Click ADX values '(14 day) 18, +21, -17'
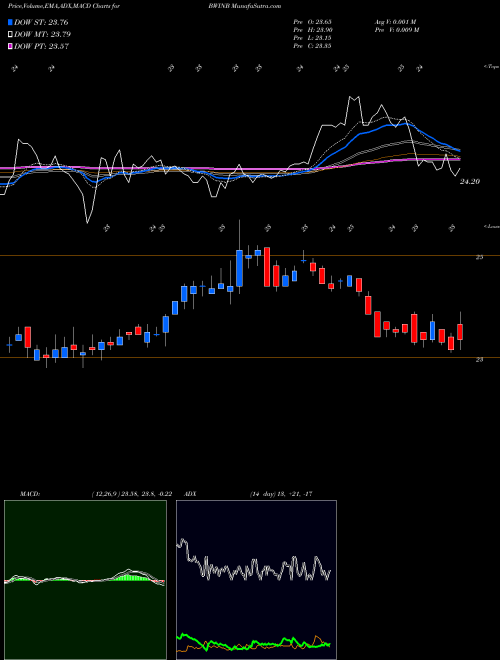 280,494
